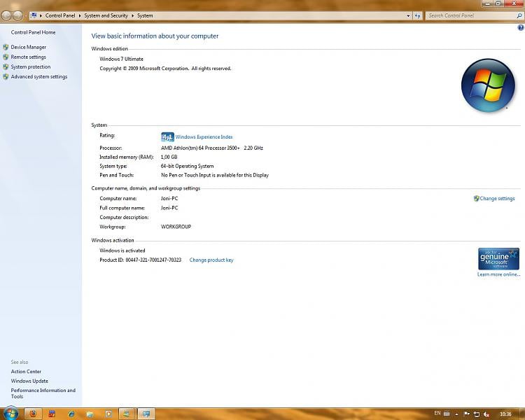Click the 1,00 GB installed memory value
Image resolution: width=525 pixels, height=420 pixels.
click(x=169, y=157)
